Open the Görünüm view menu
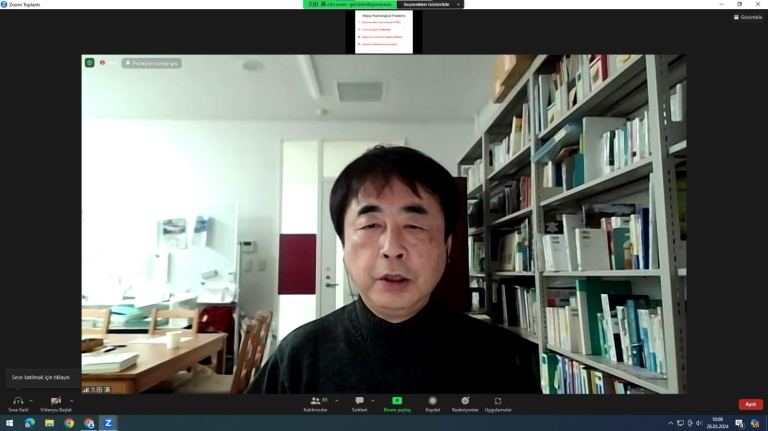The height and width of the screenshot is (431, 768). click(748, 17)
